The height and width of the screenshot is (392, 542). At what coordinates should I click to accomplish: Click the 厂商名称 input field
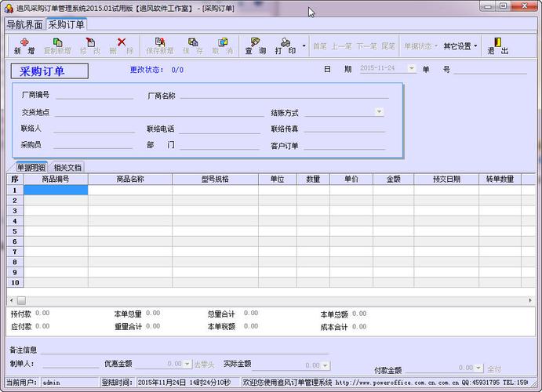click(x=284, y=94)
